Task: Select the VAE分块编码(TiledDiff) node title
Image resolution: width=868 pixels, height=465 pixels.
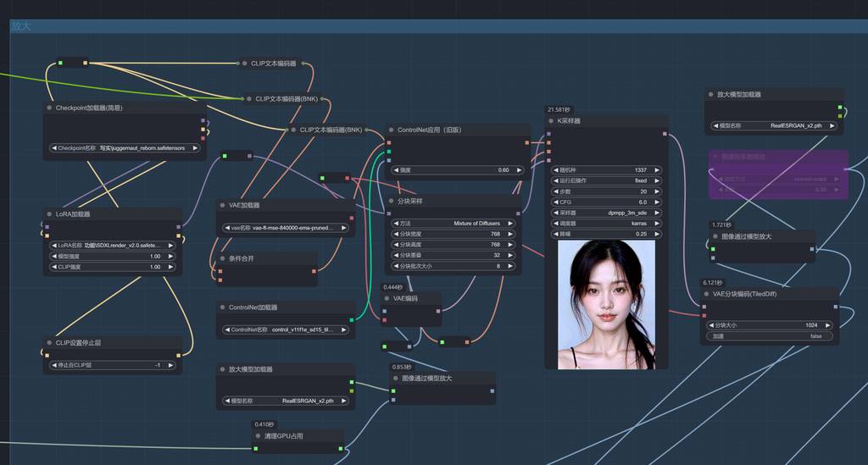Action: point(743,295)
